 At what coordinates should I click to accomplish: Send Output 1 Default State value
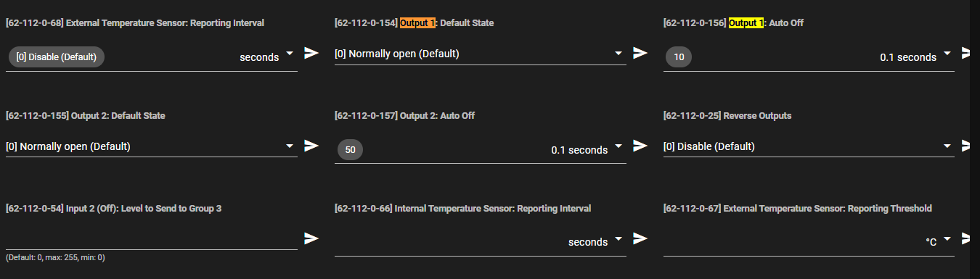pyautogui.click(x=640, y=53)
